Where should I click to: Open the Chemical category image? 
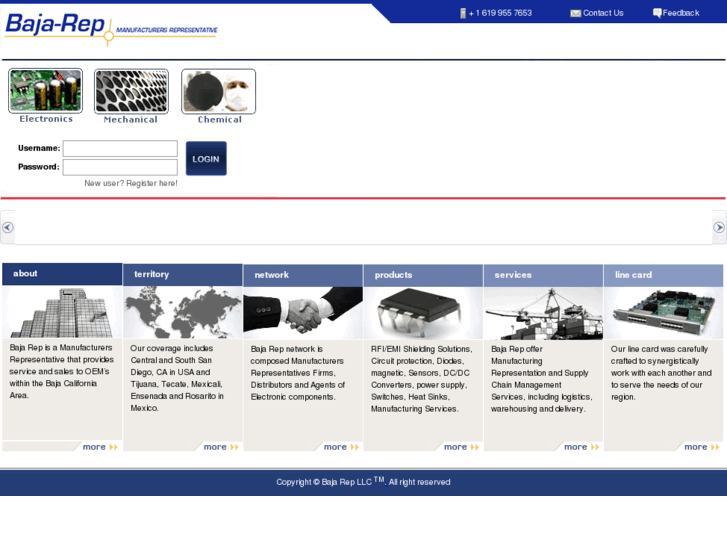coord(218,91)
